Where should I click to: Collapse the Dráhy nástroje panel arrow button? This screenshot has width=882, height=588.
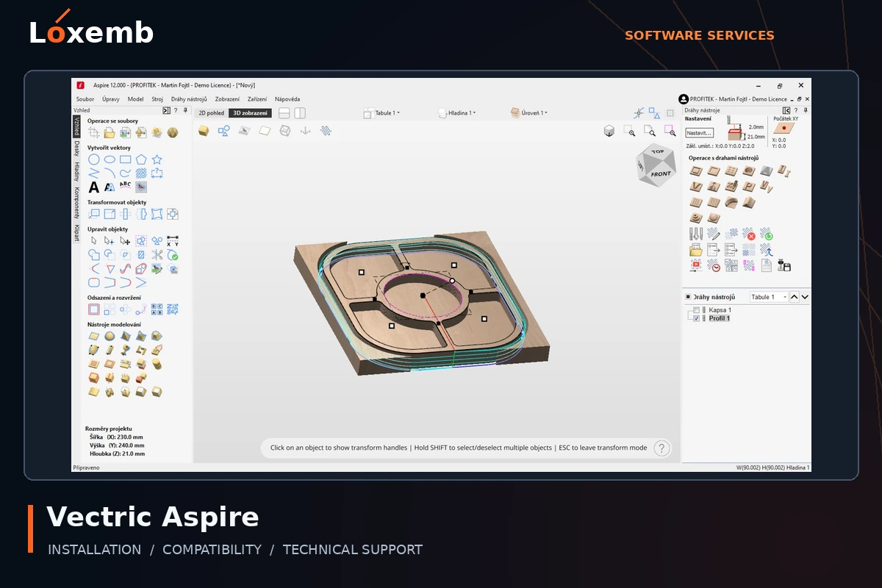tap(786, 110)
